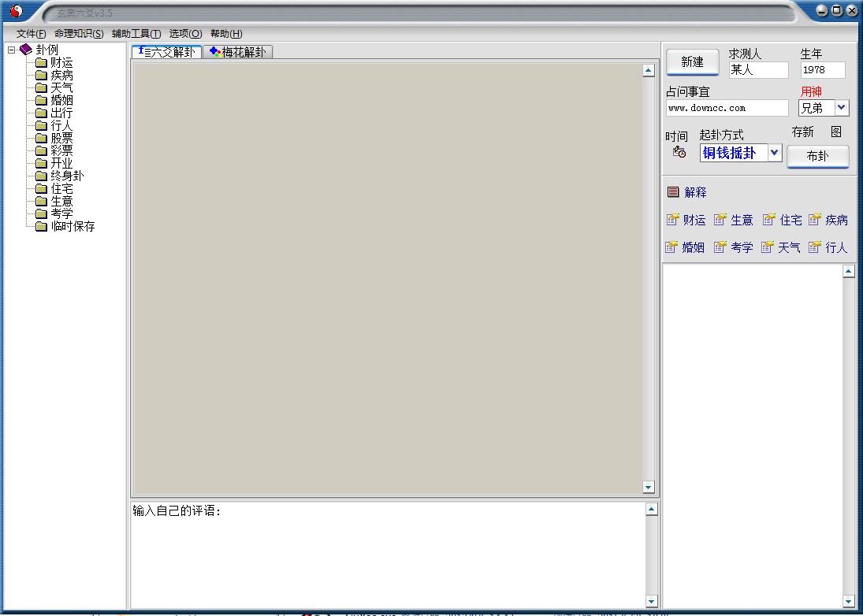Select the 生意 folder icon in tree

pos(41,202)
